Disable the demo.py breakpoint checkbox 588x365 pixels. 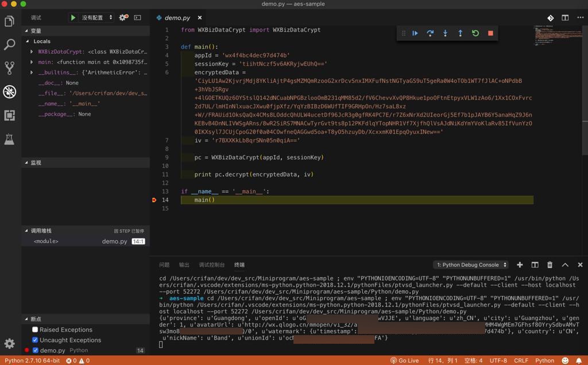(x=35, y=351)
